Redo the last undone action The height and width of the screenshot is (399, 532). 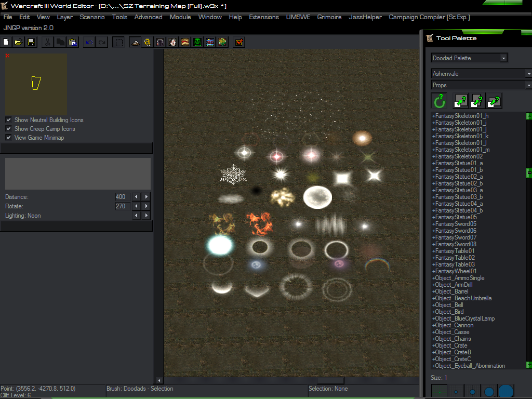click(102, 42)
